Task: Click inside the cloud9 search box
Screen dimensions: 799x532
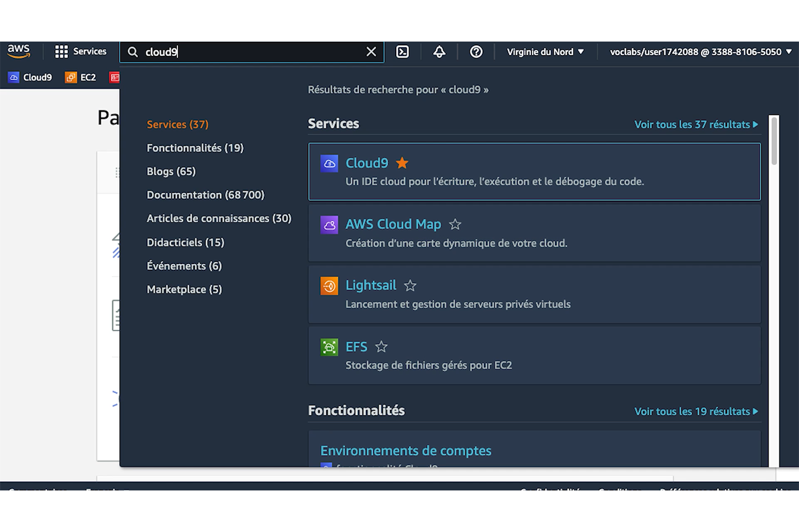Action: pos(252,52)
